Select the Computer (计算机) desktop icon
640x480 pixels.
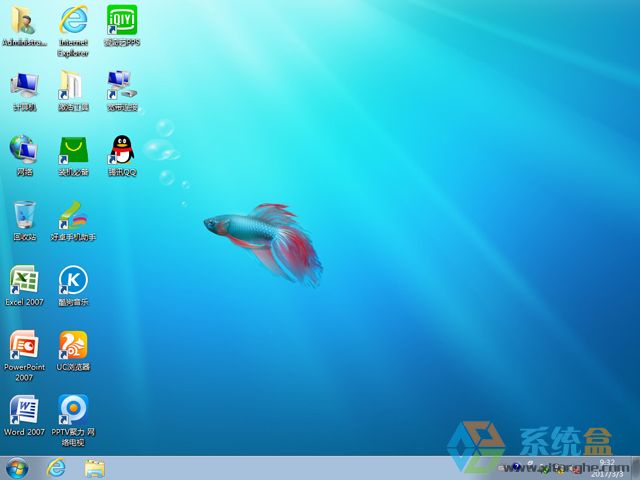click(x=24, y=91)
